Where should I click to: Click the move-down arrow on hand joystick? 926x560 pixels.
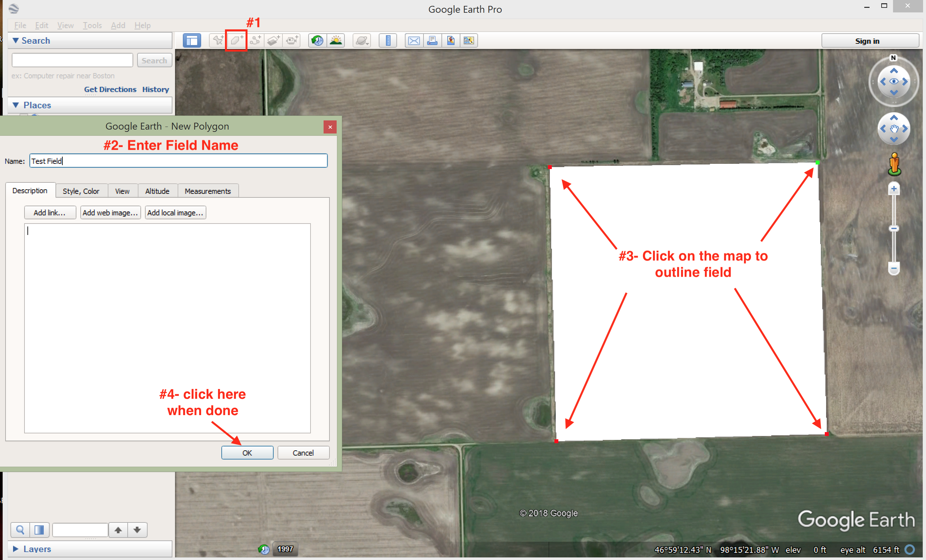[894, 140]
